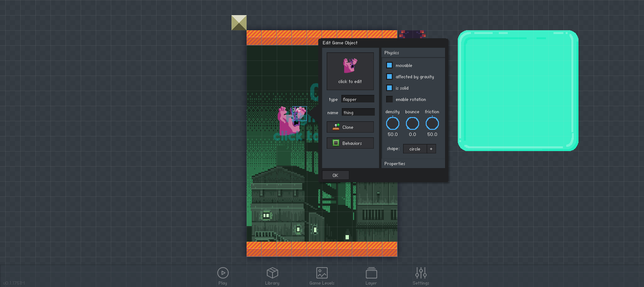
Task: Open the Behaviors button
Action: (x=350, y=143)
